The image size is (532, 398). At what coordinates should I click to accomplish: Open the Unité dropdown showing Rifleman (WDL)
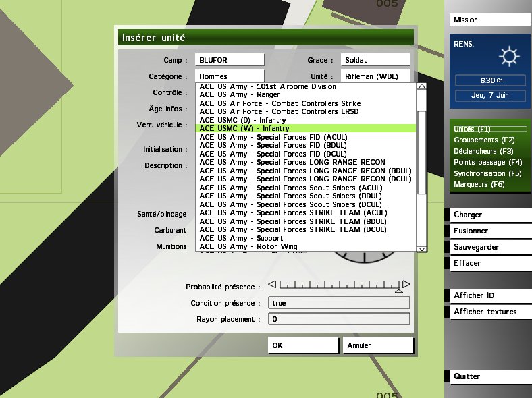(375, 76)
